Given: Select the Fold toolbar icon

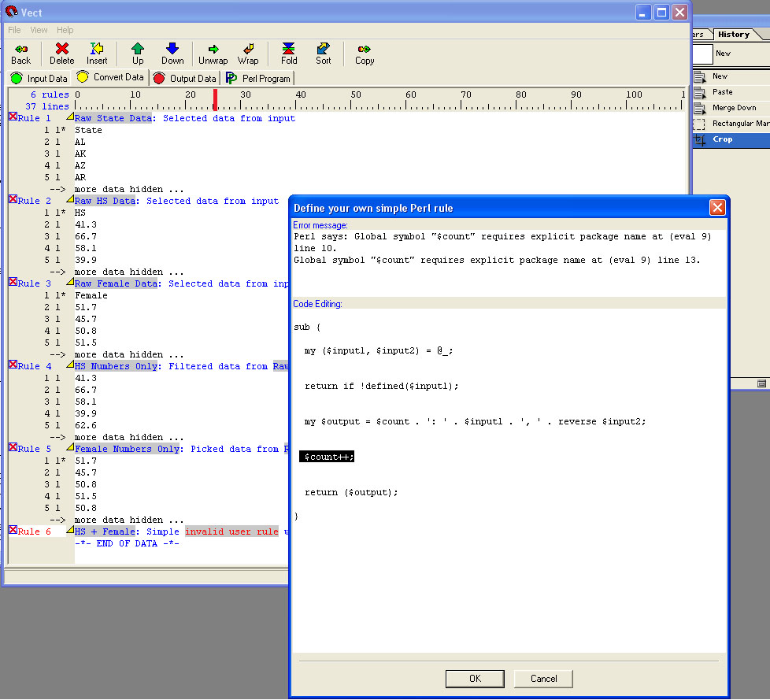Looking at the screenshot, I should pos(289,49).
